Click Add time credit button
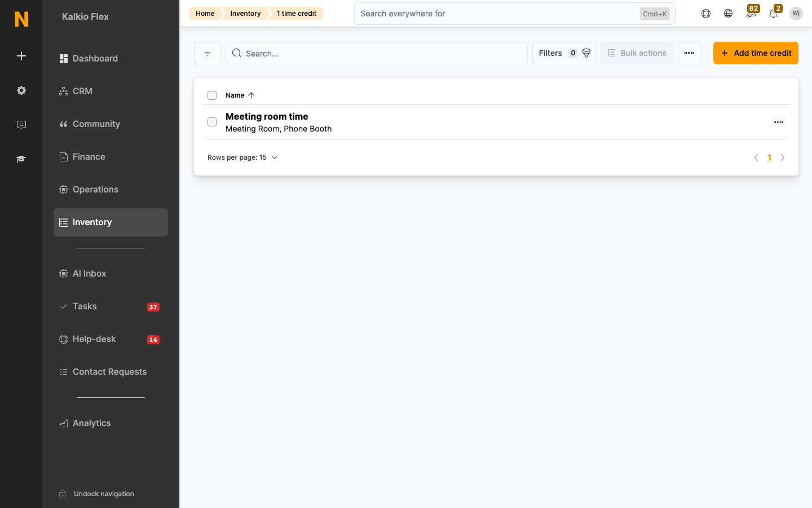This screenshot has width=812, height=508. (x=756, y=53)
